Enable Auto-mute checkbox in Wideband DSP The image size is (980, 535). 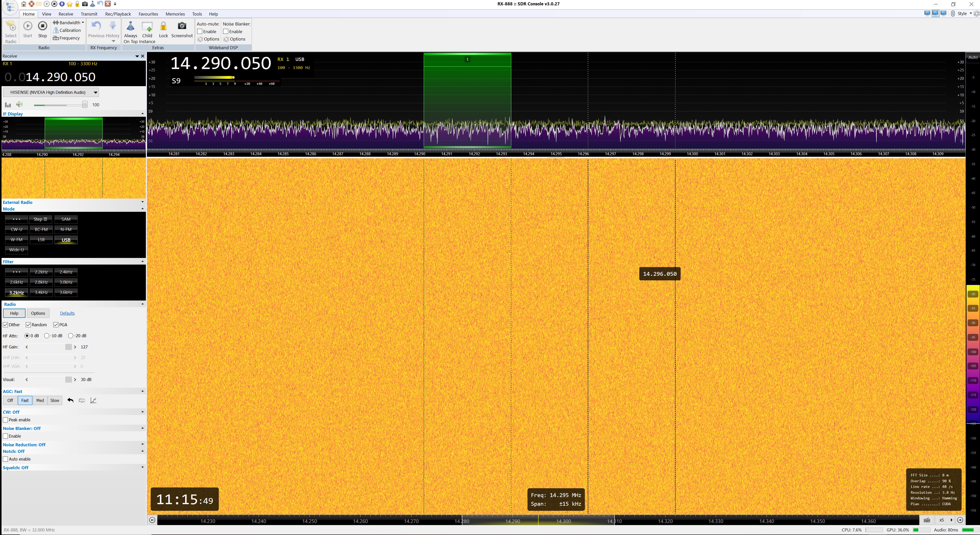(200, 32)
